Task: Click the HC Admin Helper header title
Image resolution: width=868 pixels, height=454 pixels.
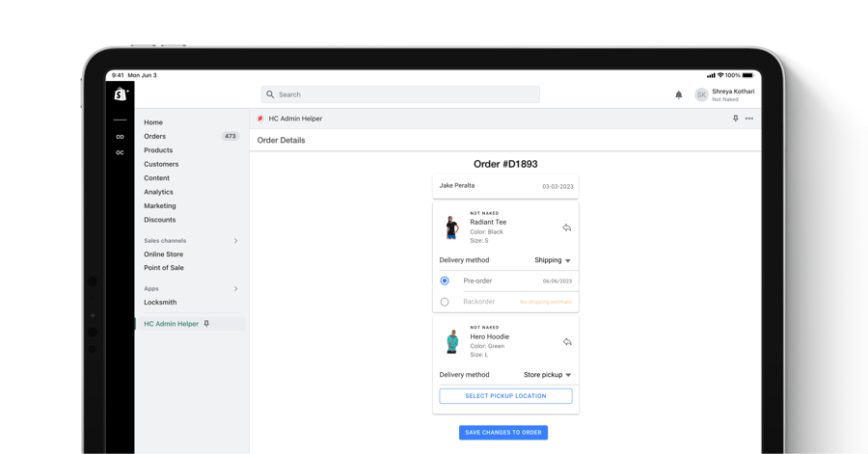Action: pos(295,119)
